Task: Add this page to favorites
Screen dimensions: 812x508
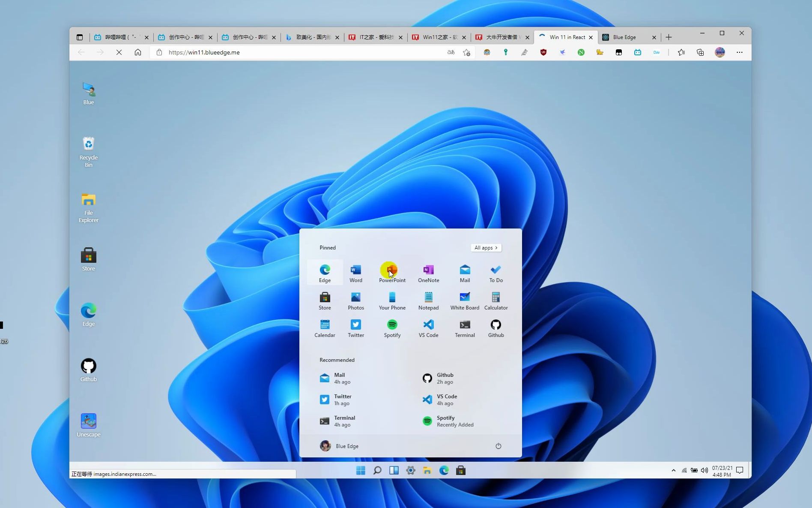Action: 466,52
